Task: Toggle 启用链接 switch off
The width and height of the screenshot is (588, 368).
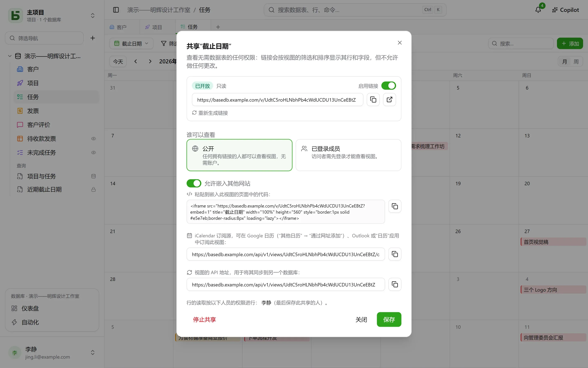Action: (389, 86)
